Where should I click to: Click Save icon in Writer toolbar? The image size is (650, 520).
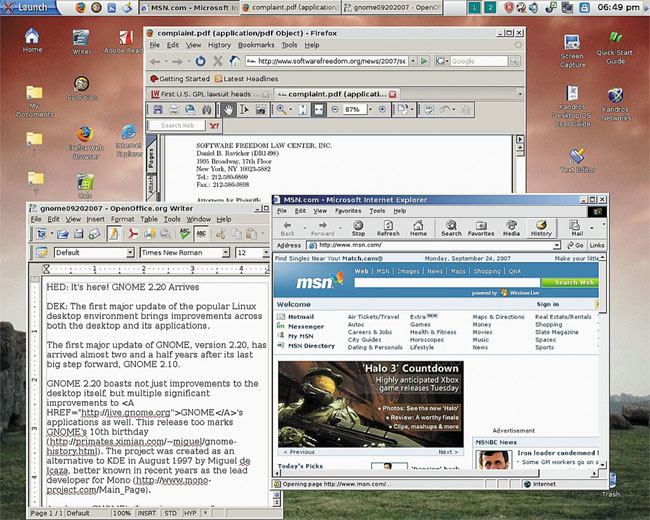[78, 234]
